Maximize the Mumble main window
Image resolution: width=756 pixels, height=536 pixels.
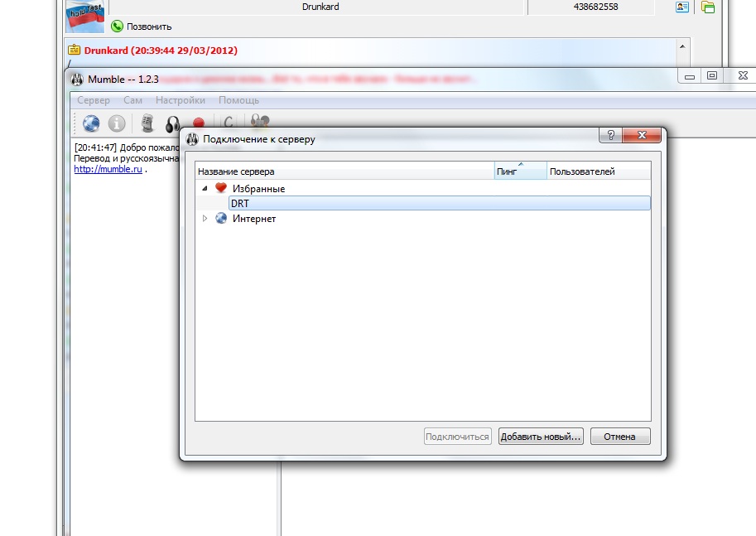pyautogui.click(x=711, y=75)
